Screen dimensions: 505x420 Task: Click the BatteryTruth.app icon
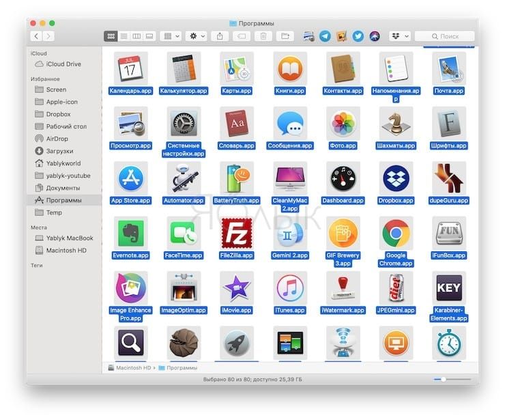tap(237, 178)
